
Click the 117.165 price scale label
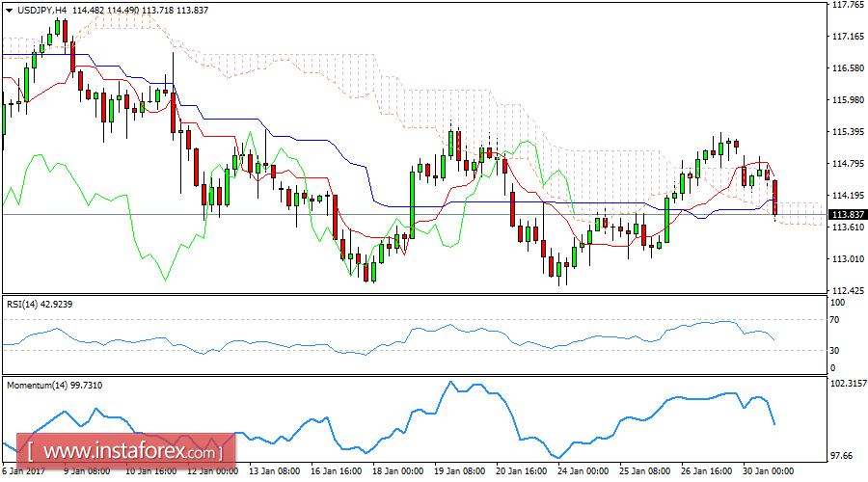(848, 37)
